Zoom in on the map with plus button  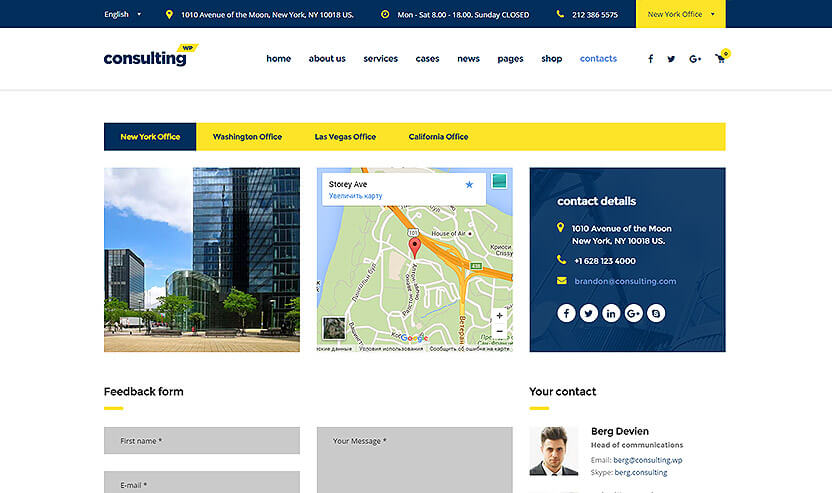500,316
